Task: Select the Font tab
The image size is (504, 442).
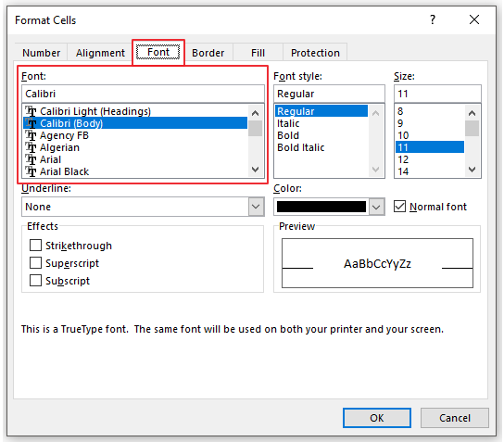Action: tap(158, 52)
